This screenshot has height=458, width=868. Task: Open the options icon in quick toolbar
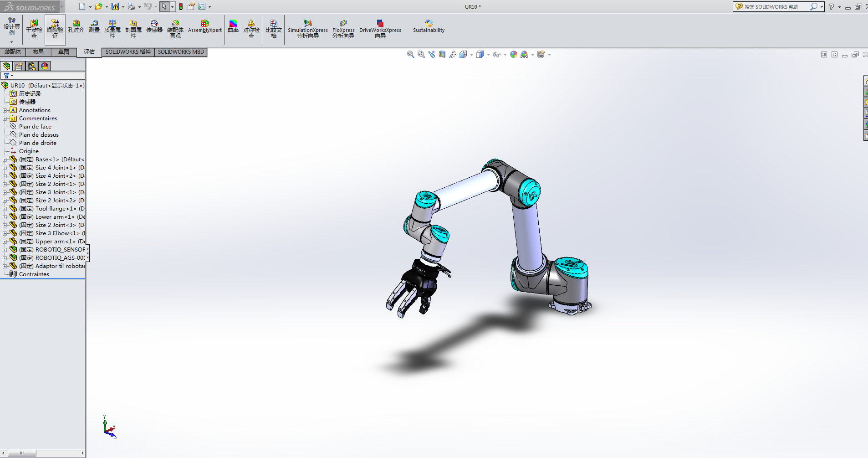(202, 6)
